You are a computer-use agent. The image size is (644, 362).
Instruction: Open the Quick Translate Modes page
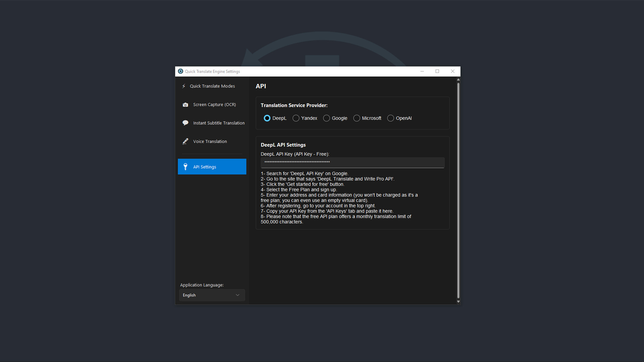click(x=212, y=86)
